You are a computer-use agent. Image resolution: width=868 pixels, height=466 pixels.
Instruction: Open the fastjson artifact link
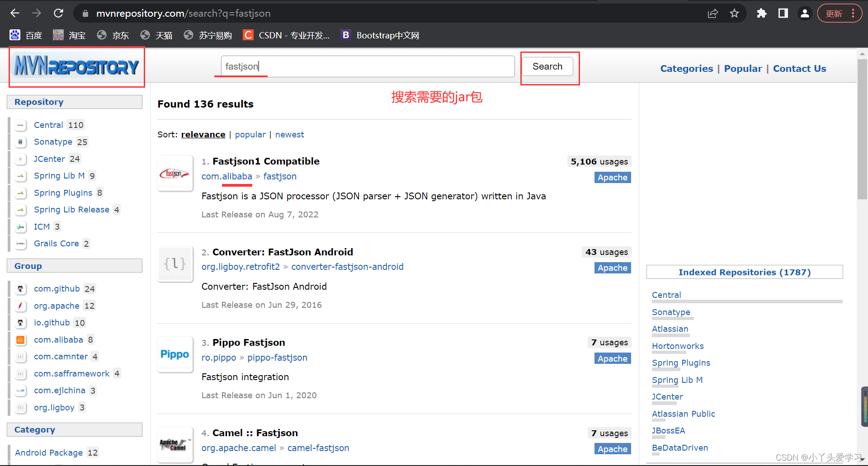pos(280,176)
